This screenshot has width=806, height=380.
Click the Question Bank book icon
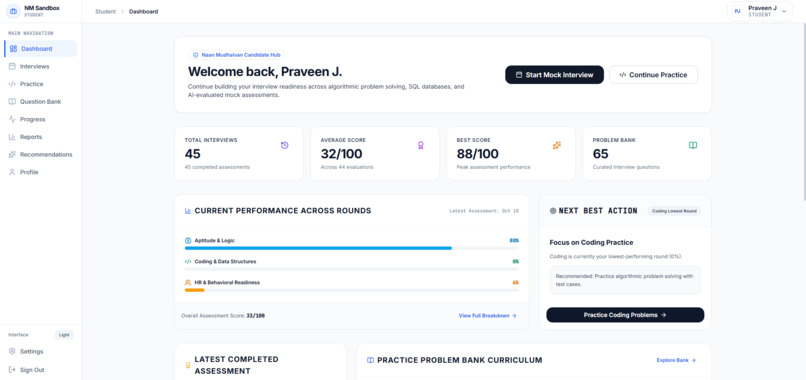(12, 102)
